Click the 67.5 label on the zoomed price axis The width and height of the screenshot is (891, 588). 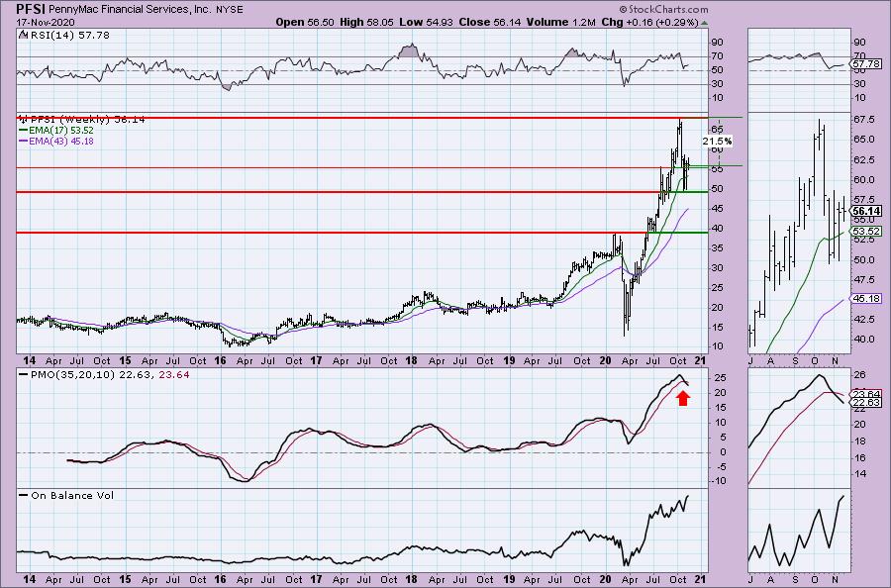(863, 120)
